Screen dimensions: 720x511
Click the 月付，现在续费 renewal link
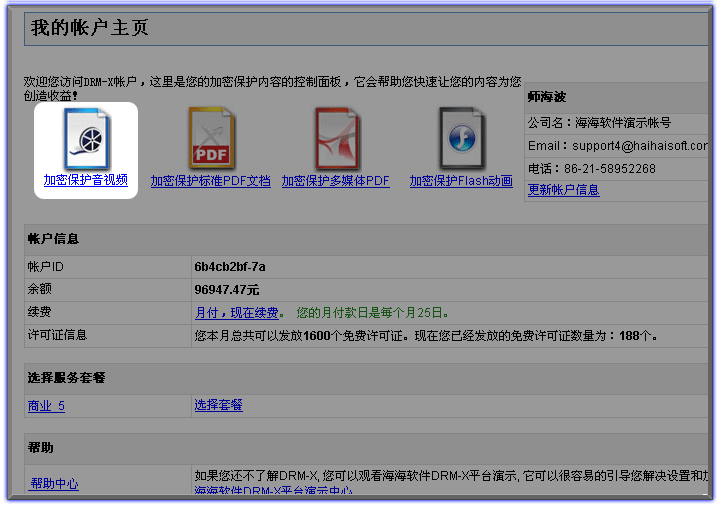237,313
